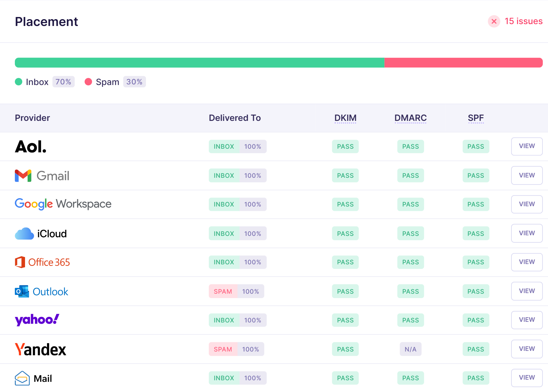This screenshot has width=548, height=392.
Task: Click the iCloud logo
Action: [41, 233]
